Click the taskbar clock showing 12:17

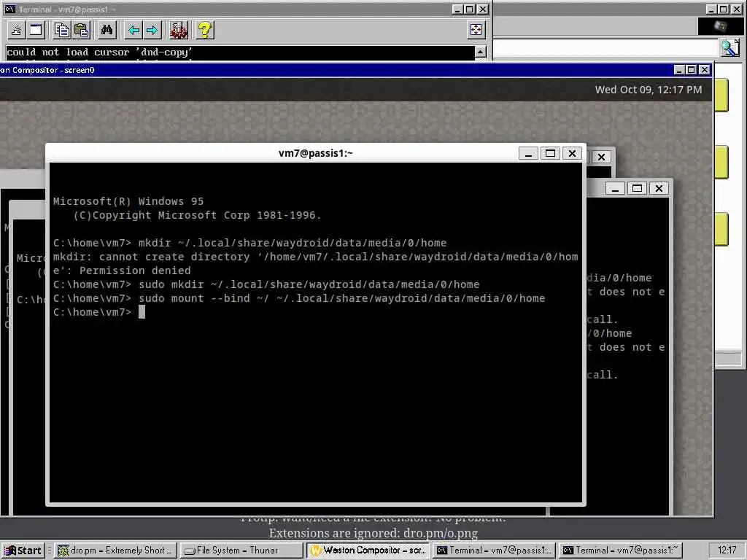pyautogui.click(x=727, y=551)
